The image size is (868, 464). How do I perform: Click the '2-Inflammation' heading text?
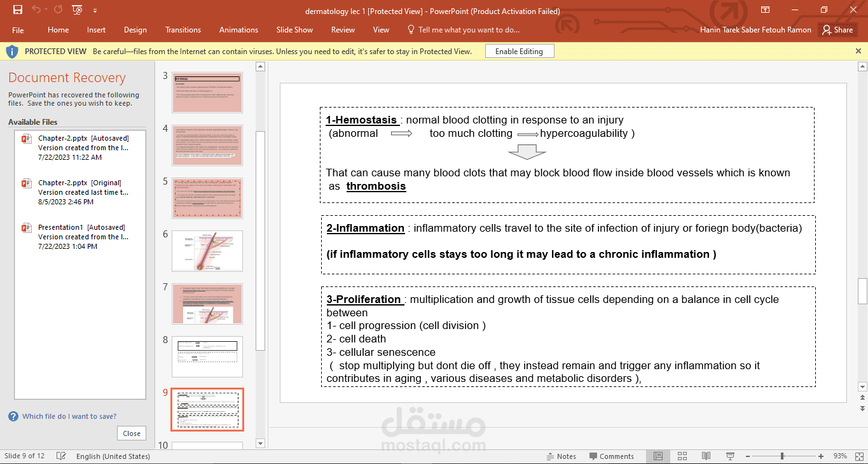click(365, 228)
